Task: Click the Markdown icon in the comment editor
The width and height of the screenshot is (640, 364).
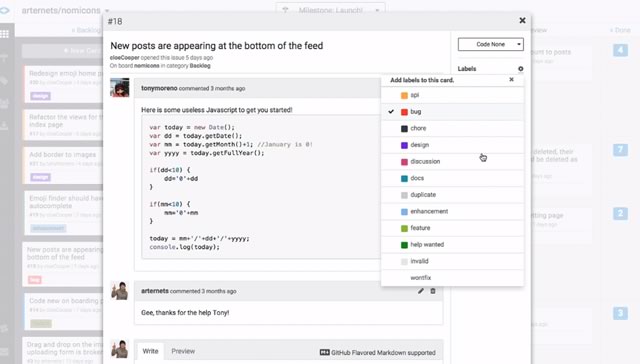Action: pos(324,353)
